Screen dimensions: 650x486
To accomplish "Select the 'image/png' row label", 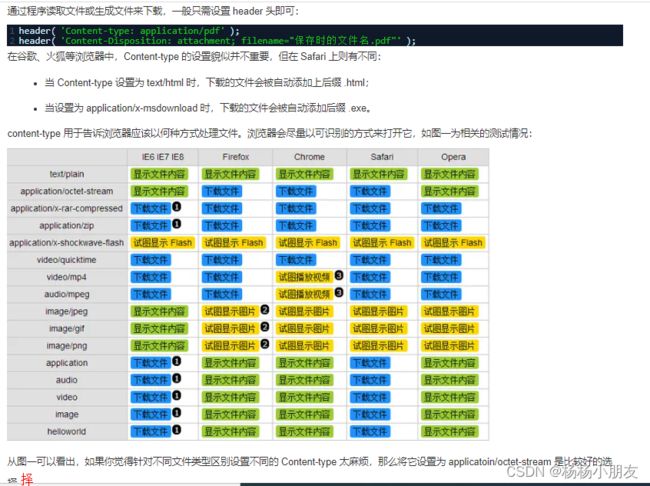I will click(67, 346).
